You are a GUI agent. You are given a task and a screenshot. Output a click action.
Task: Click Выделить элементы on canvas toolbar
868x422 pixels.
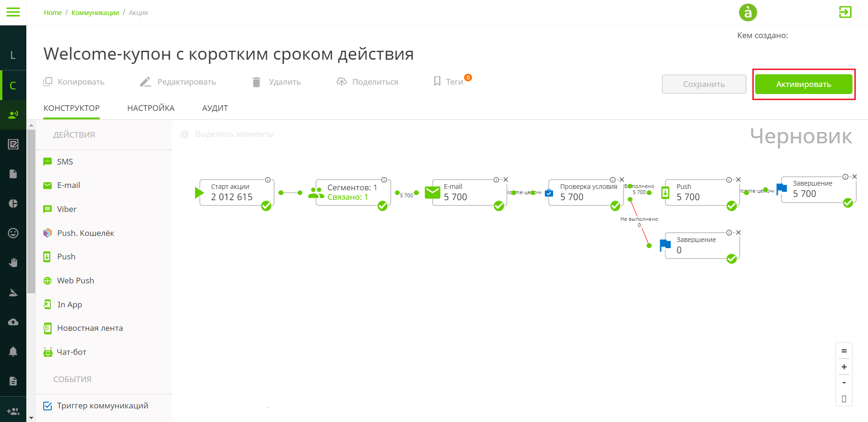pyautogui.click(x=227, y=134)
